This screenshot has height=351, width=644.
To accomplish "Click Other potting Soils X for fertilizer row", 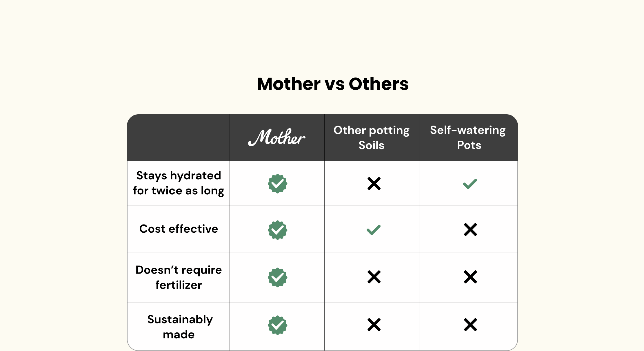I will point(374,277).
